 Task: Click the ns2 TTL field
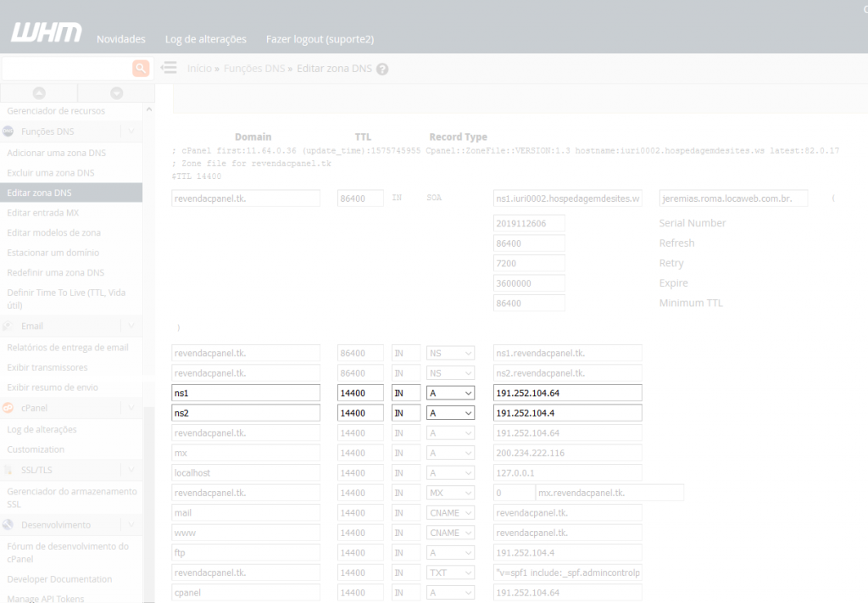pyautogui.click(x=360, y=413)
